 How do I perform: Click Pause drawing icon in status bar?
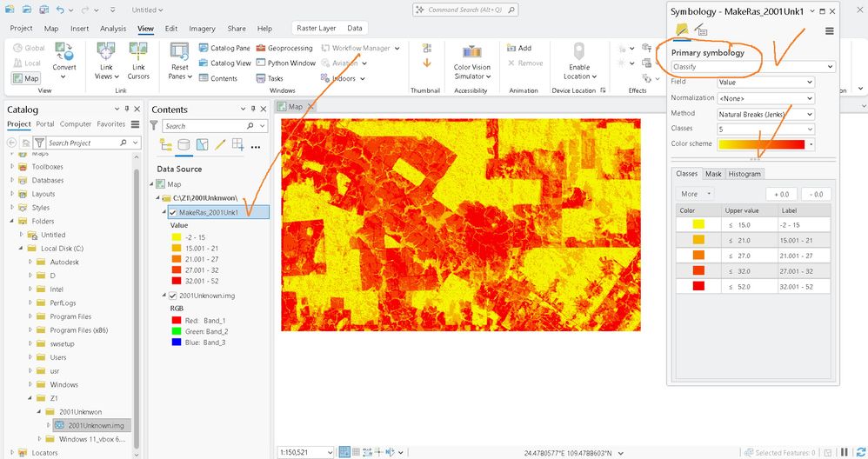[x=845, y=452]
